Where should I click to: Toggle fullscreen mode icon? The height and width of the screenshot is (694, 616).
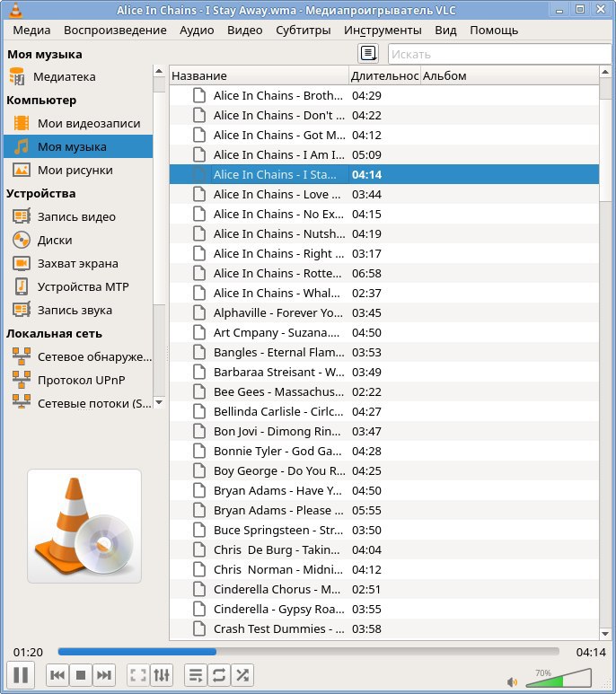pyautogui.click(x=138, y=675)
